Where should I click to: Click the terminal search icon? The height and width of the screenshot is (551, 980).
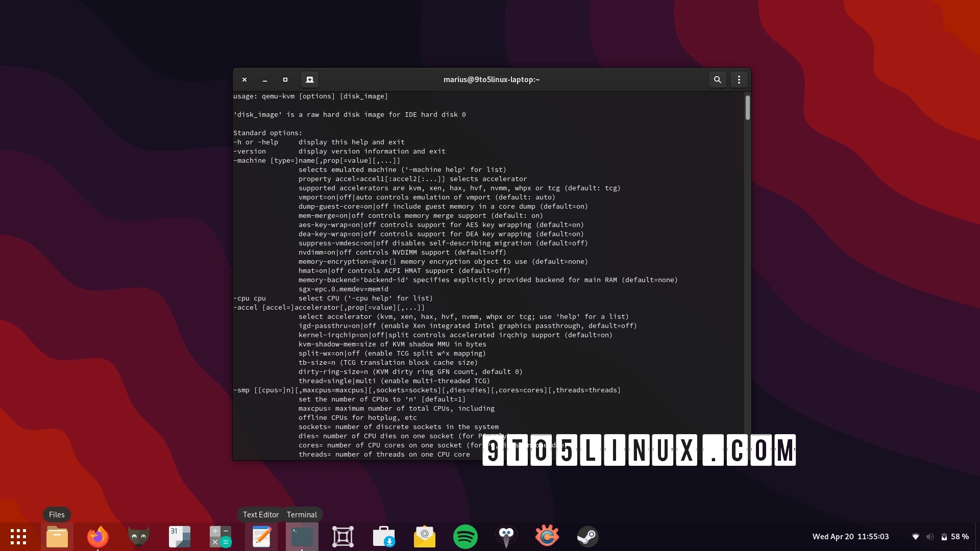click(x=717, y=80)
